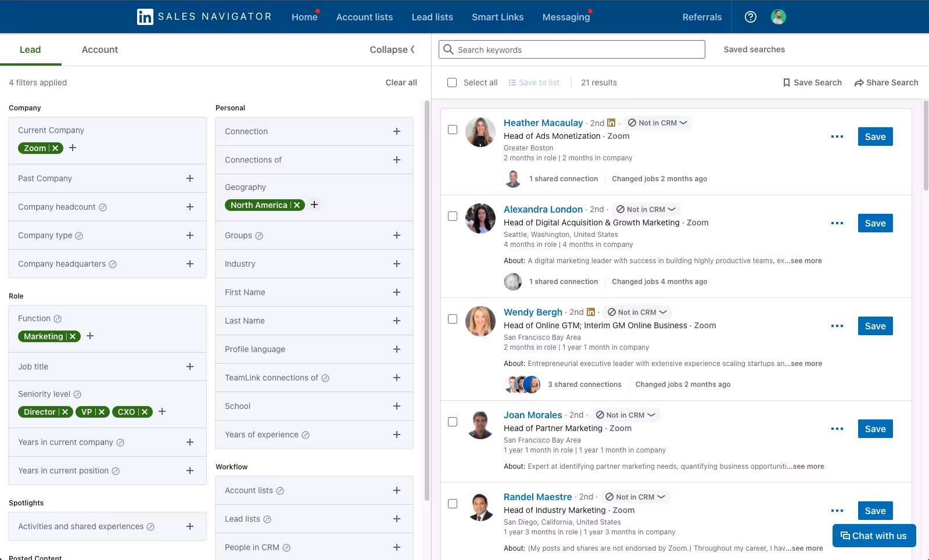Click the Save Search bookmark icon
The height and width of the screenshot is (560, 929).
pyautogui.click(x=787, y=82)
